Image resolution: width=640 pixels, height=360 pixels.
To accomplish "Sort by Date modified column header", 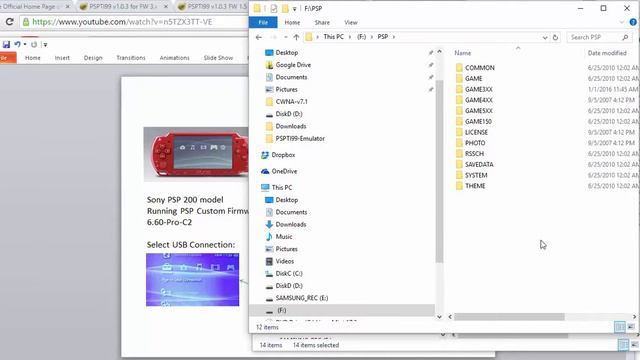I will 607,53.
